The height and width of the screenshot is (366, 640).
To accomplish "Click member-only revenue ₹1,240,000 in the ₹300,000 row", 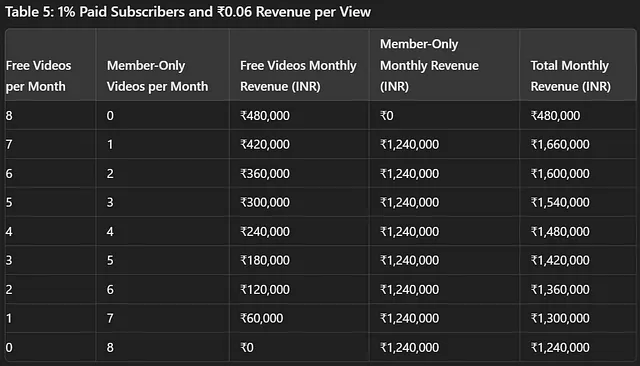I will [x=410, y=202].
